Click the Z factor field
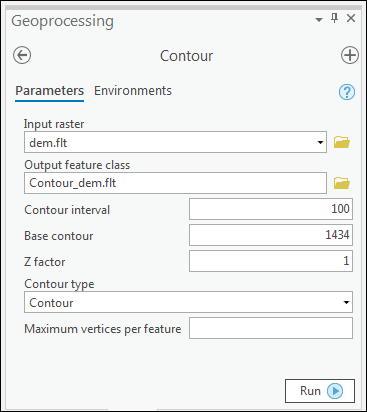The width and height of the screenshot is (367, 412). [271, 261]
